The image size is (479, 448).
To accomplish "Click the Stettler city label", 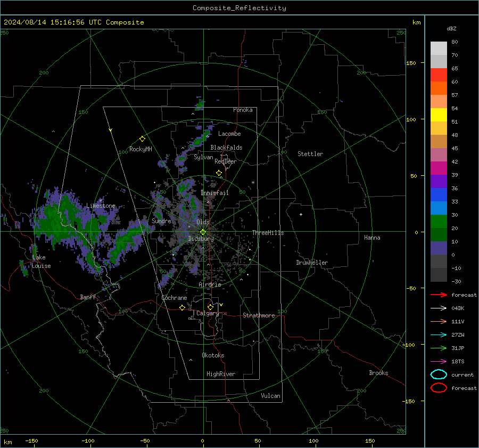I will (x=310, y=154).
